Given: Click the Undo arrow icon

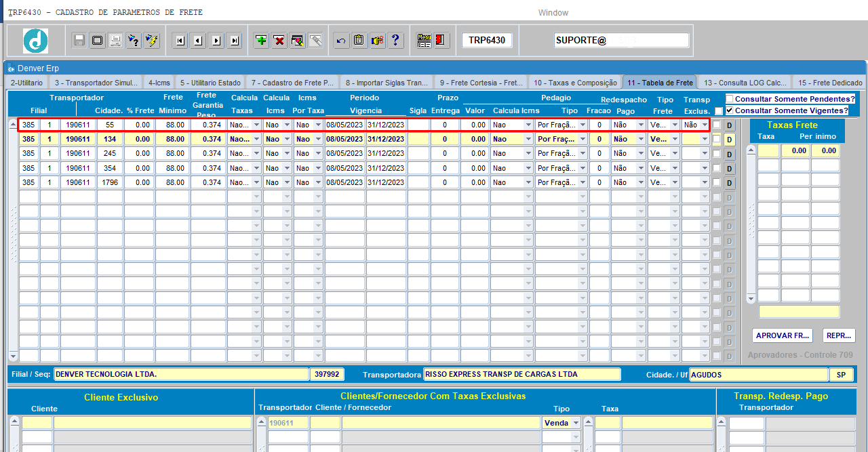Looking at the screenshot, I should coord(341,41).
